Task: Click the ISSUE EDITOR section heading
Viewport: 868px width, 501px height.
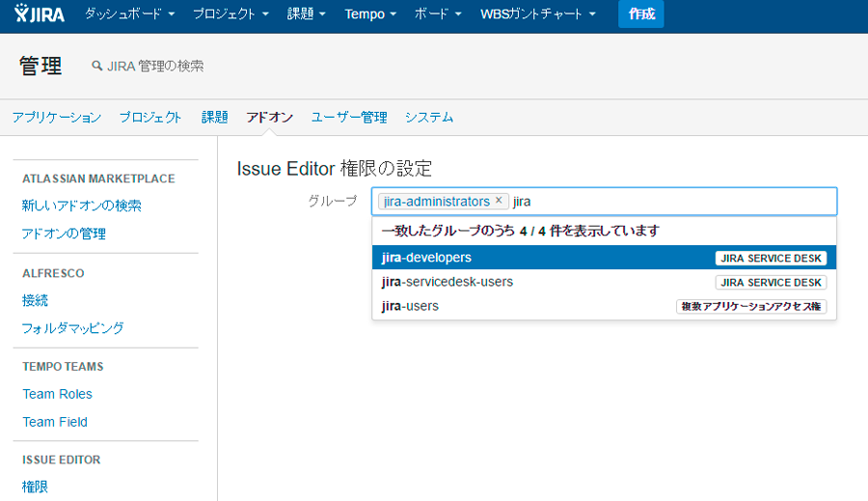Action: point(62,459)
